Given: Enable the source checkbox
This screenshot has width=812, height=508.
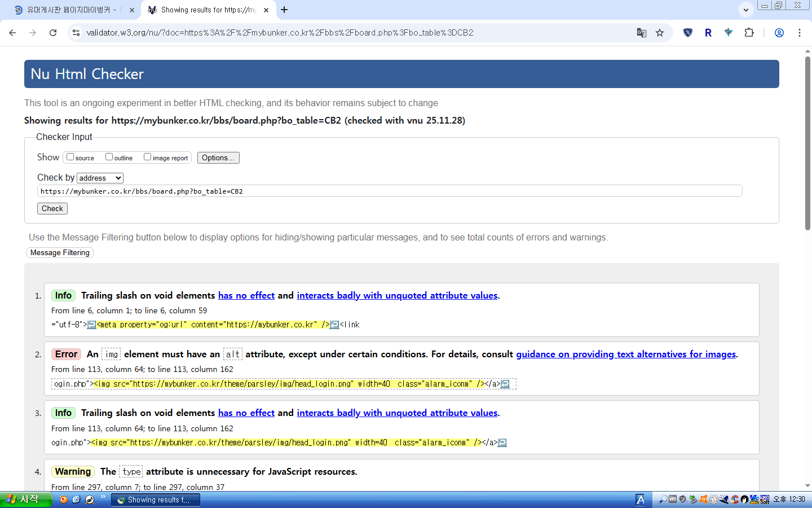Looking at the screenshot, I should pyautogui.click(x=70, y=157).
